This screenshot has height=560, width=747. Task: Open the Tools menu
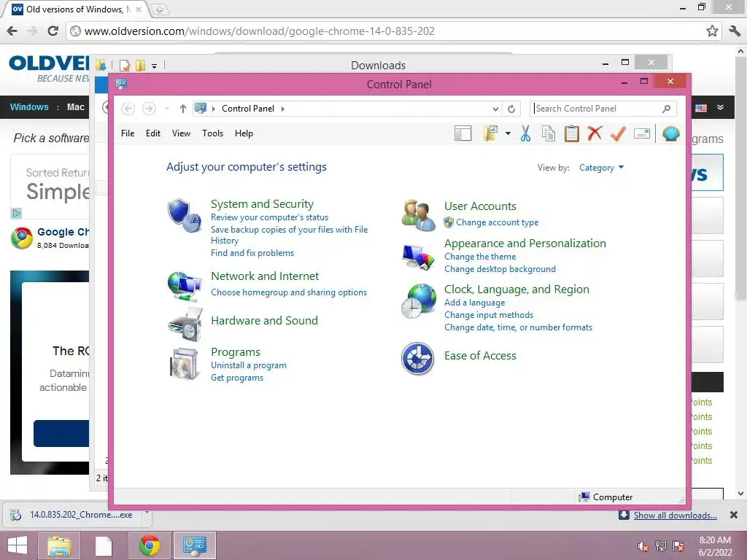tap(212, 133)
